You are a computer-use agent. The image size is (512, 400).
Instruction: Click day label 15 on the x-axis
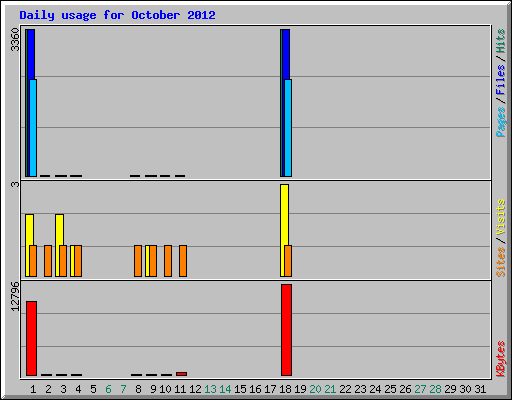240,389
